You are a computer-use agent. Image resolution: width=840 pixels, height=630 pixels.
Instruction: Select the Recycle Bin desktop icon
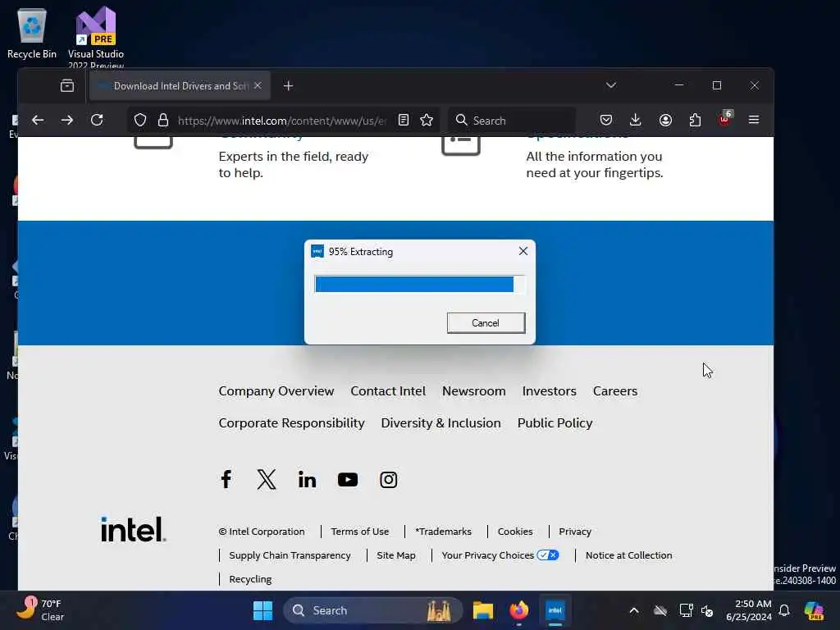32,33
